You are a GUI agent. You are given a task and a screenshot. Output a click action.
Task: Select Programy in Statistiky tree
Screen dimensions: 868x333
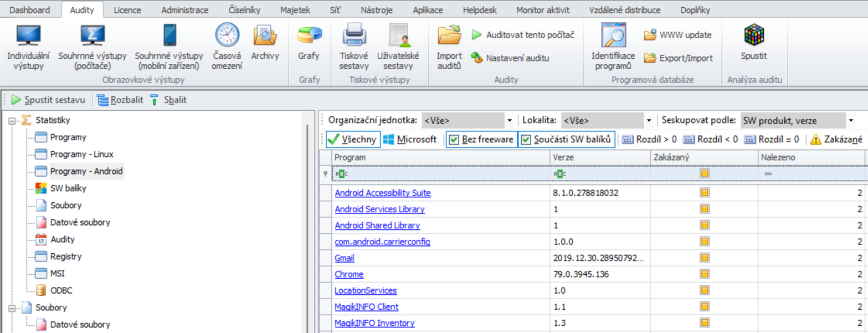(x=68, y=137)
